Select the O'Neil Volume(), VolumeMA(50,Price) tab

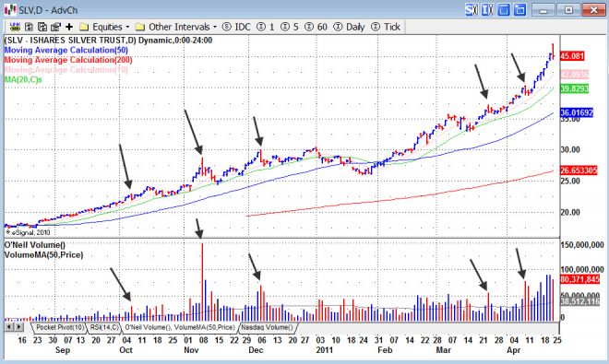click(179, 327)
